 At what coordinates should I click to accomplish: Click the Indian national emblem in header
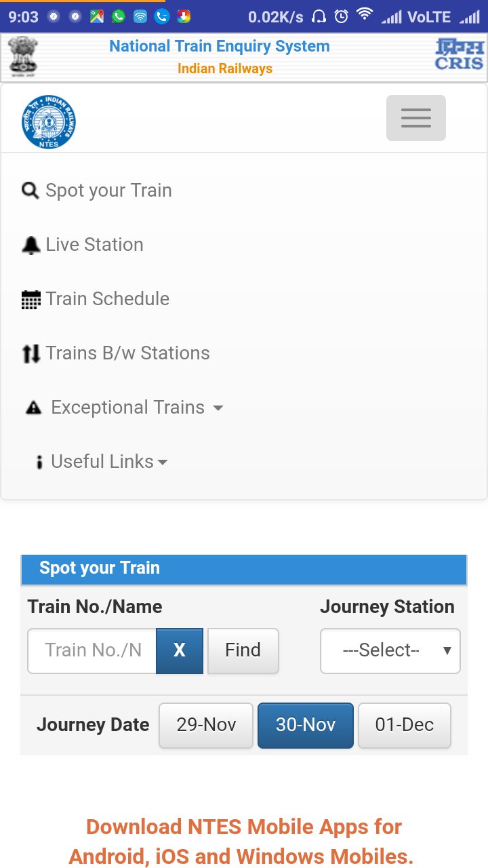tap(23, 56)
